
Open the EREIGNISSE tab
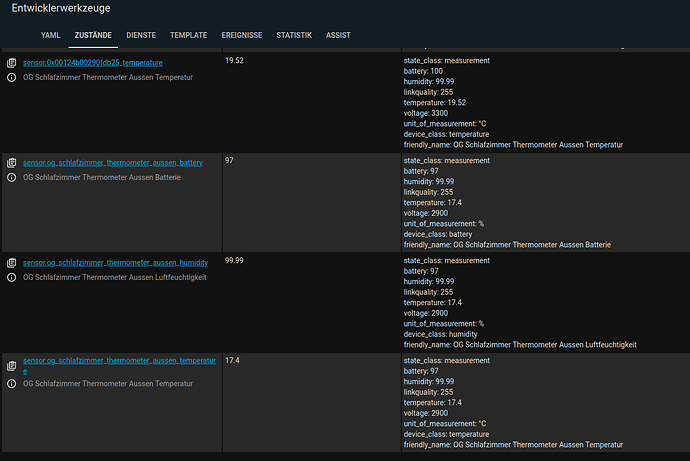pos(242,35)
